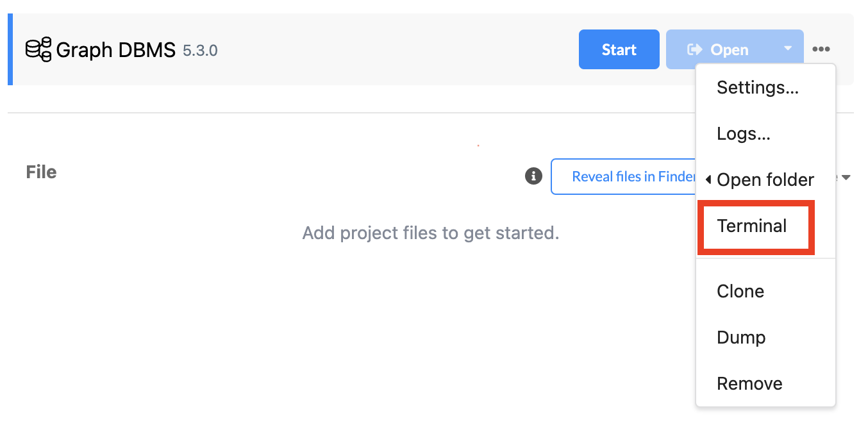Open Settings... from the context menu
Image resolution: width=868 pixels, height=441 pixels.
point(757,87)
